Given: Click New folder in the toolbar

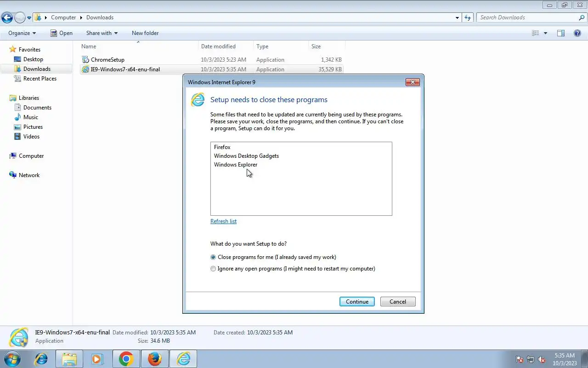Looking at the screenshot, I should click(145, 33).
